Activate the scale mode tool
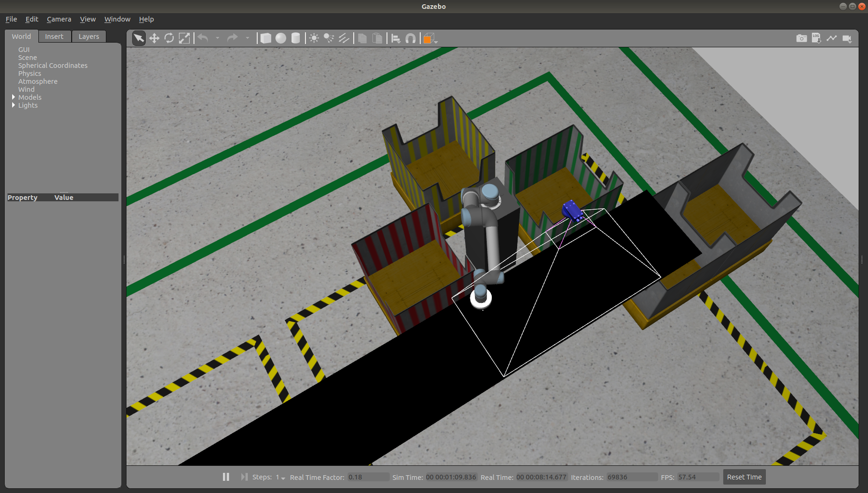Screen dimensions: 868x493 click(x=185, y=38)
